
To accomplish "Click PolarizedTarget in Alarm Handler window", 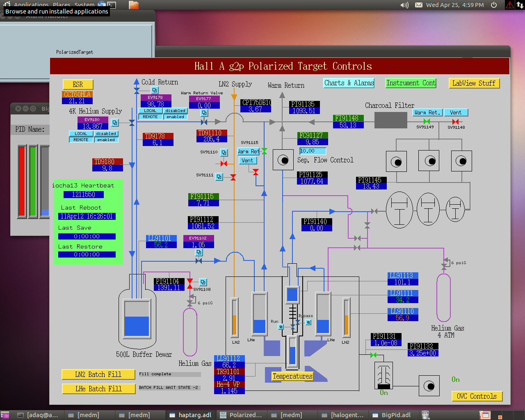I will pyautogui.click(x=75, y=52).
